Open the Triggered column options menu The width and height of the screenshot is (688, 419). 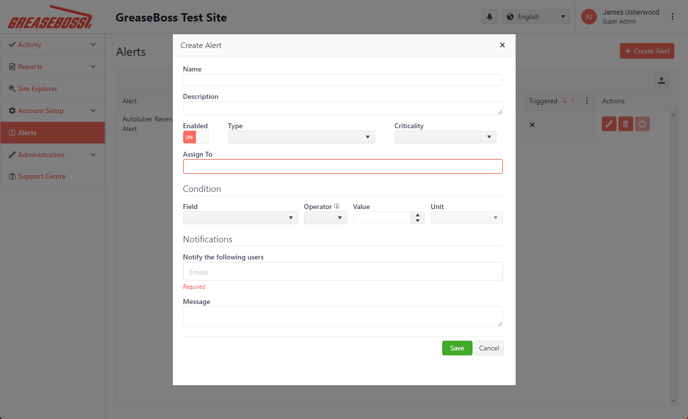click(x=587, y=101)
